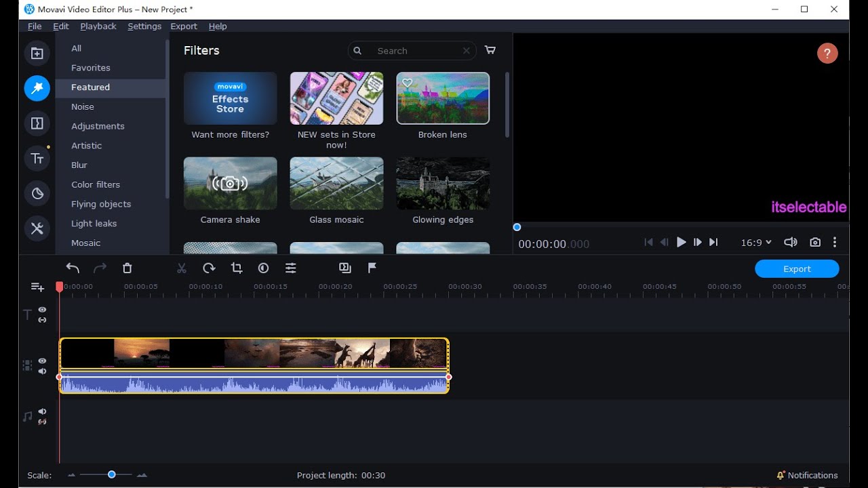Open the Stickers clock-shaped sidebar icon
Image resolution: width=868 pixels, height=488 pixels.
(37, 194)
